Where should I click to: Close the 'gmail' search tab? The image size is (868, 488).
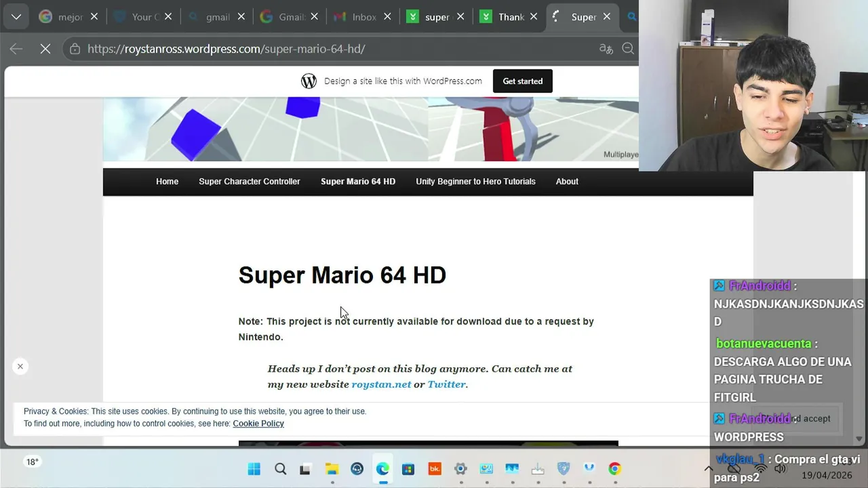coord(241,17)
